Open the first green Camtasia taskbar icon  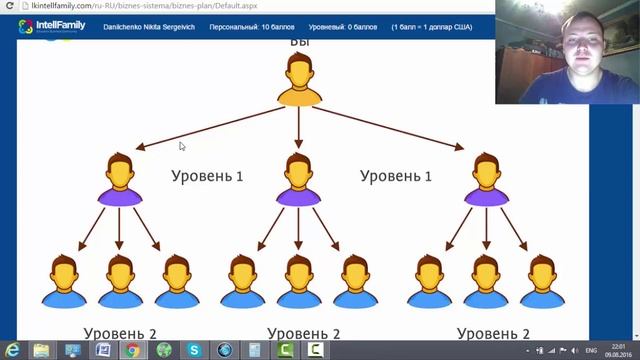(285, 350)
